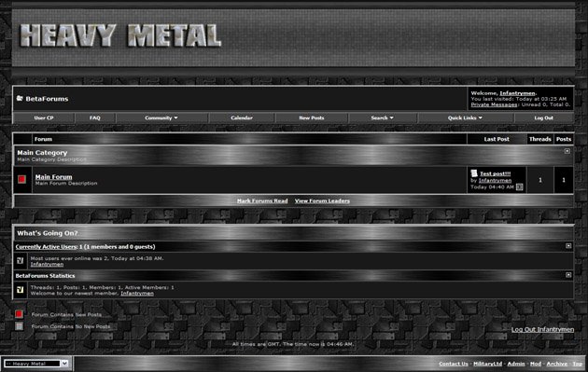
Task: Open the FAQ menu item
Action: click(x=95, y=118)
